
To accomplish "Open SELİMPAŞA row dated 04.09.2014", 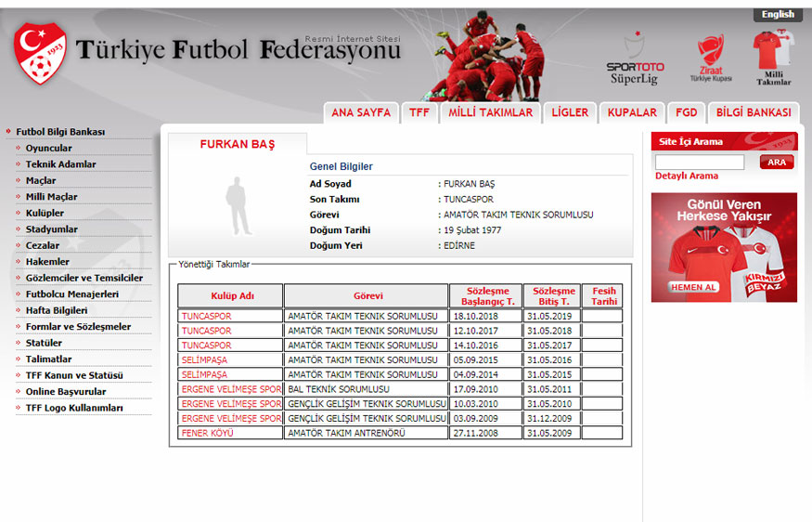I will click(204, 374).
